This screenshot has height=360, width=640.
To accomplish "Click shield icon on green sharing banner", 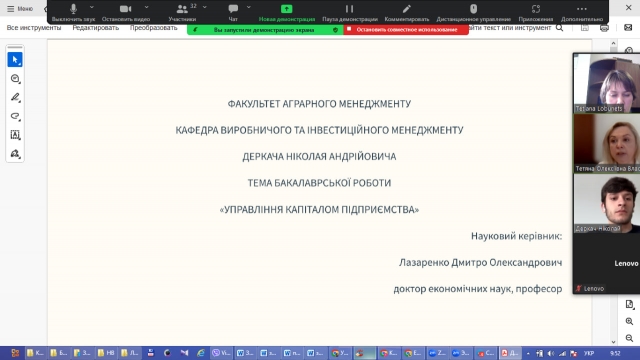I will 336,30.
